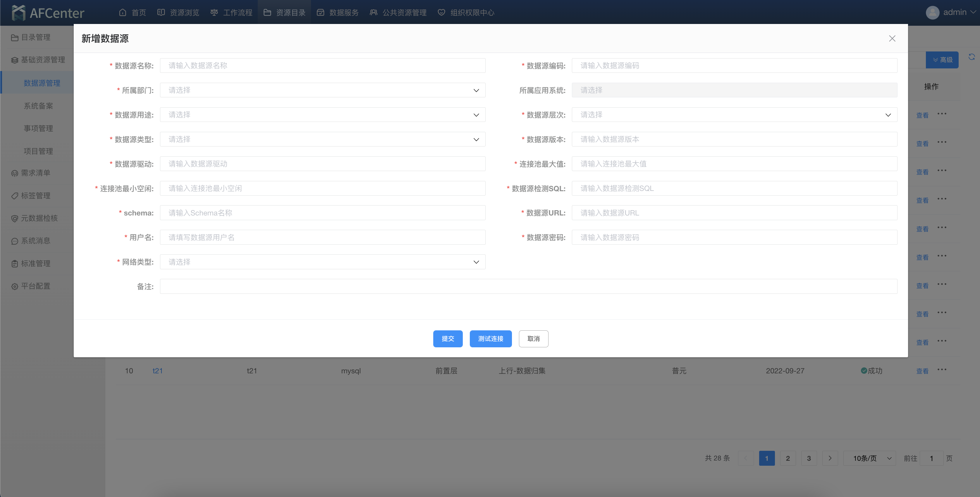Open 工作流程 menu item label
The image size is (980, 497).
(238, 13)
